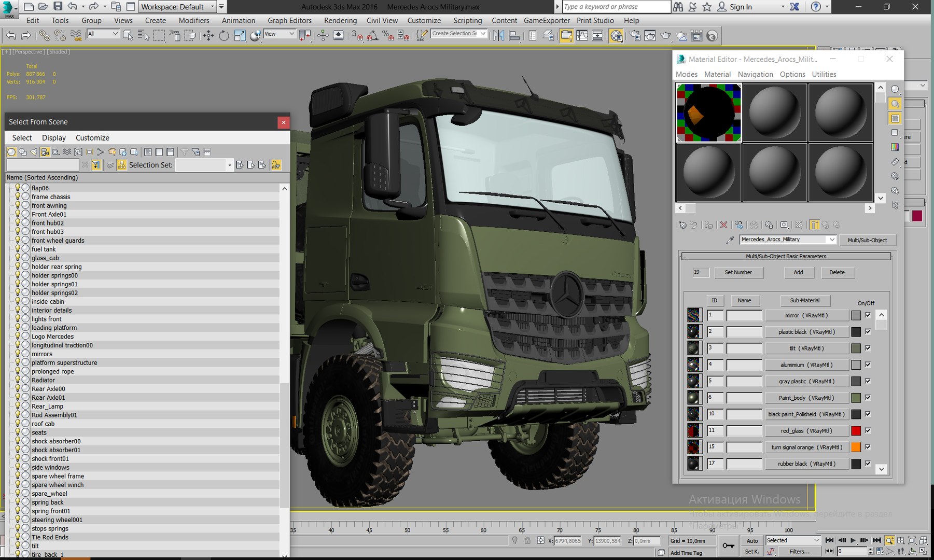The image size is (934, 560).
Task: Open Utilities menu in Material Editor
Action: pos(824,74)
